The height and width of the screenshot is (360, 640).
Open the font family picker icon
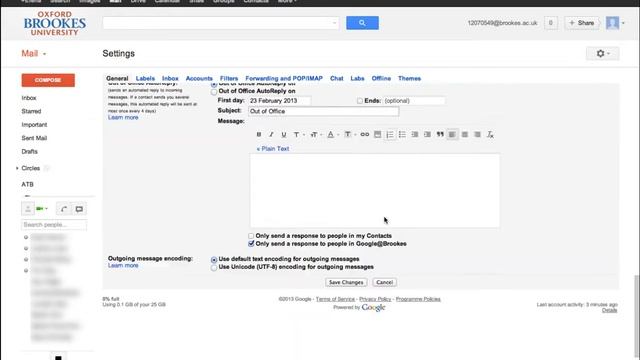coord(297,134)
